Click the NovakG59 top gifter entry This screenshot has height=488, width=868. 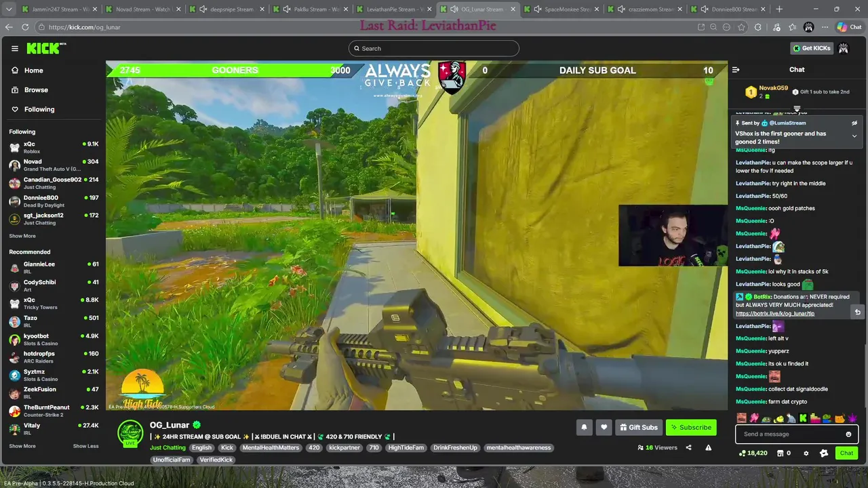[767, 91]
